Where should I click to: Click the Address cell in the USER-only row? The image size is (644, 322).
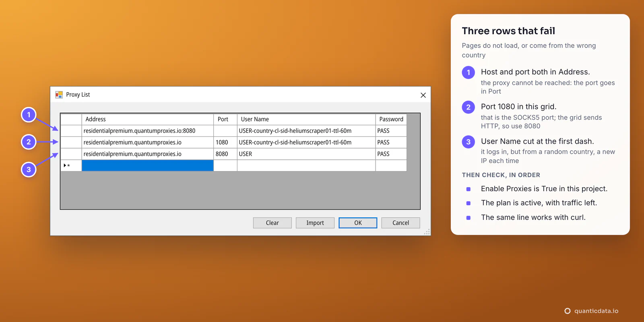point(148,154)
